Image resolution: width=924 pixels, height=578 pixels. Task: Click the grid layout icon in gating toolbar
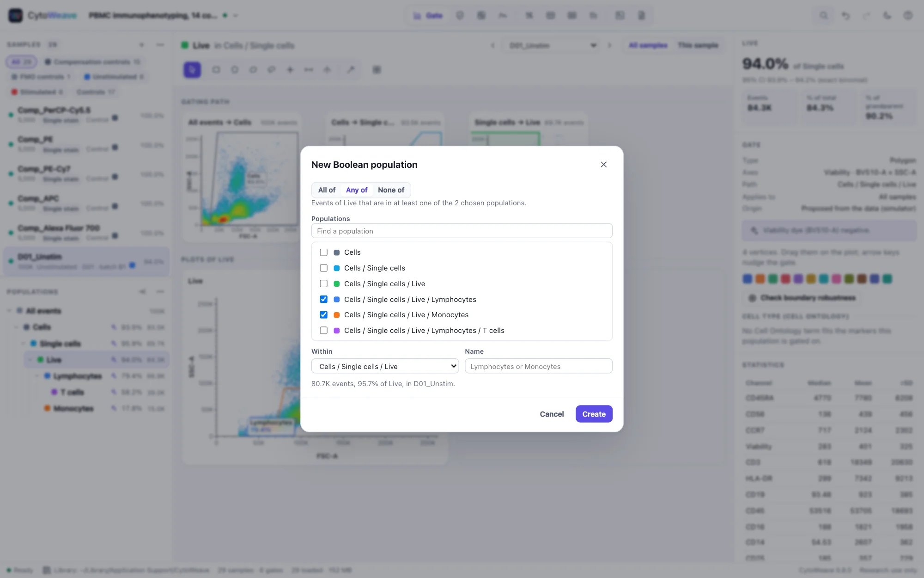pyautogui.click(x=377, y=70)
